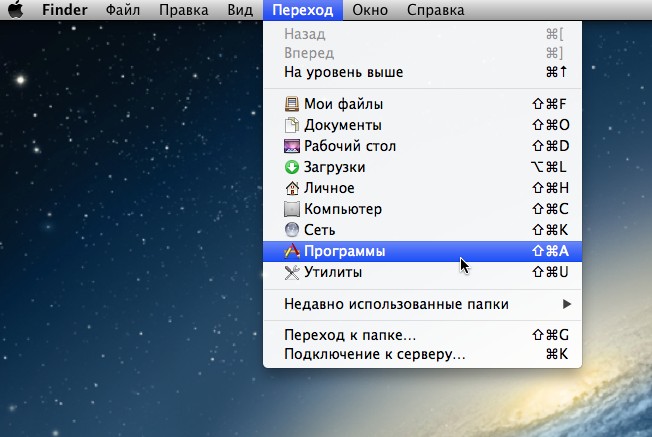Go to Рабочий стол label
Viewport: 652px width, 437px height.
coord(350,146)
